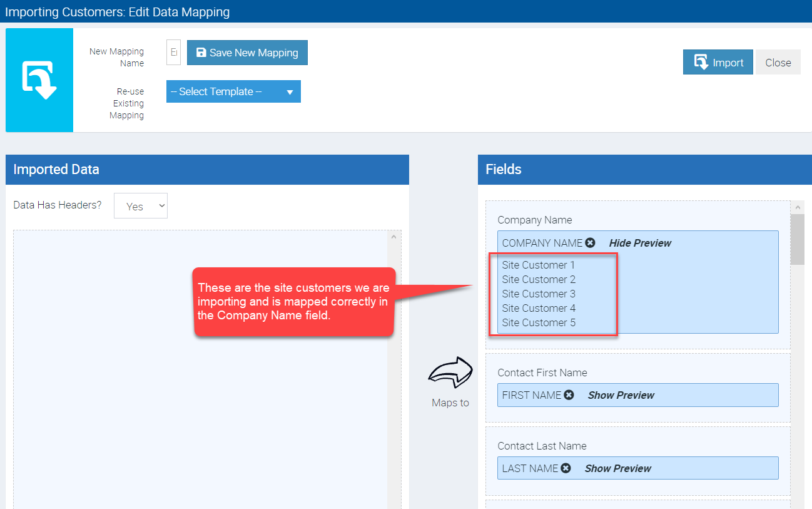Screen dimensions: 812x509
Task: Click the floppy disk save icon
Action: click(201, 53)
